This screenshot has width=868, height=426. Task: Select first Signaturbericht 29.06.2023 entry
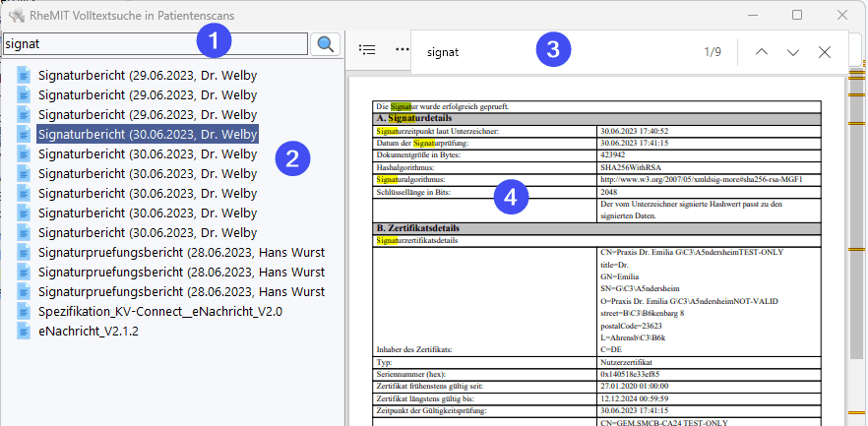(147, 76)
